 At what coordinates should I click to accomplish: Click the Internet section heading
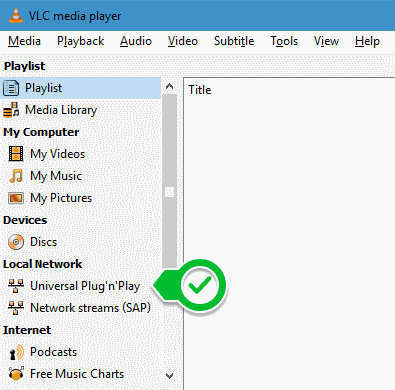coord(27,330)
